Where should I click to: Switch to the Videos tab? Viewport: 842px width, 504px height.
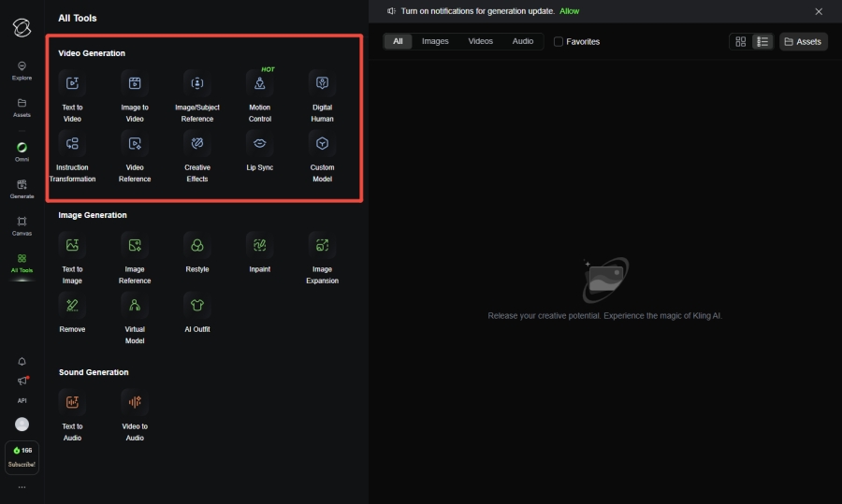[x=480, y=41]
